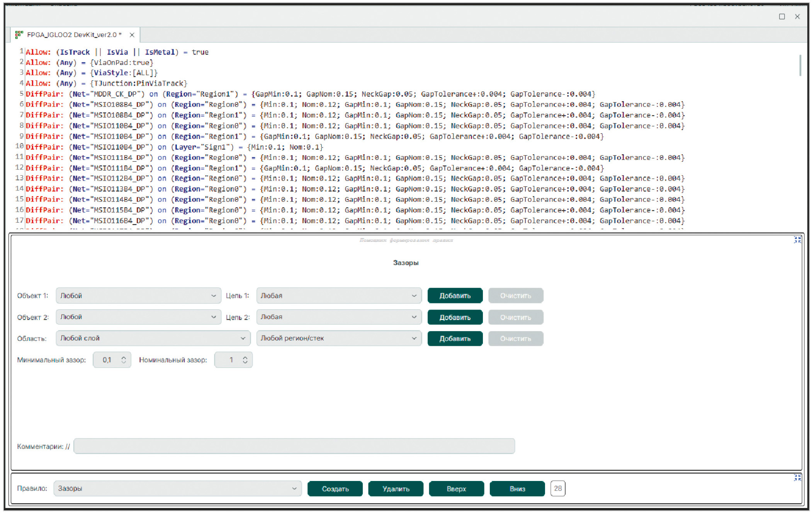Click line 10 Layer="Sign1" DiffPair rule
This screenshot has width=812, height=513.
click(175, 147)
